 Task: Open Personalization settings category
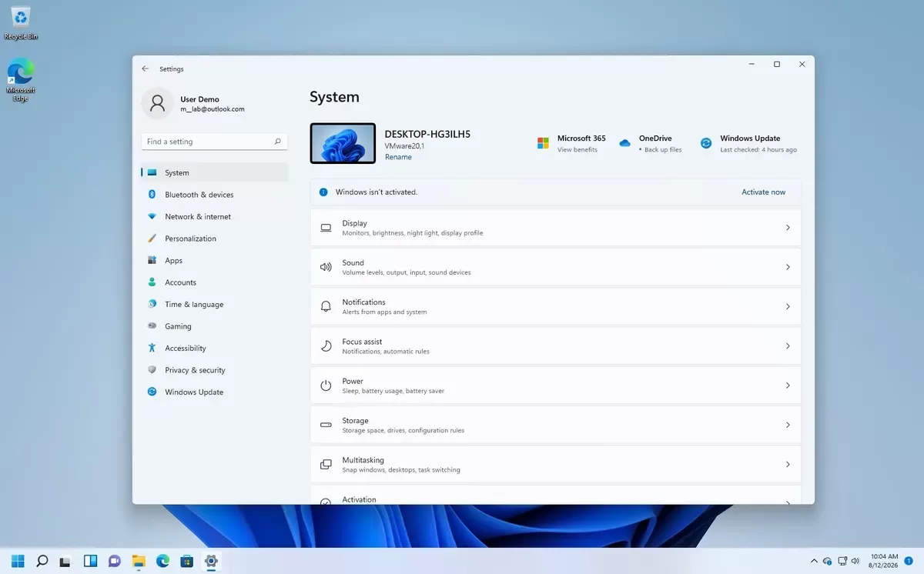(215, 239)
